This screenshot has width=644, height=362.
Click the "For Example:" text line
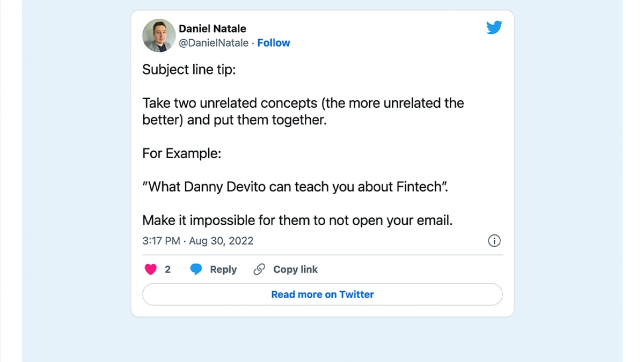coord(182,153)
